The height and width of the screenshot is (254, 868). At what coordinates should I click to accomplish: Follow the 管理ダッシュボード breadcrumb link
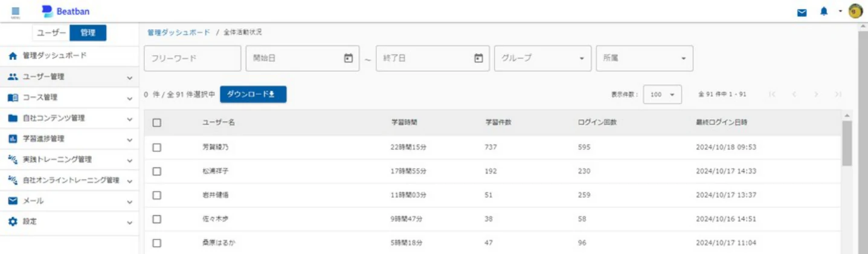point(179,33)
